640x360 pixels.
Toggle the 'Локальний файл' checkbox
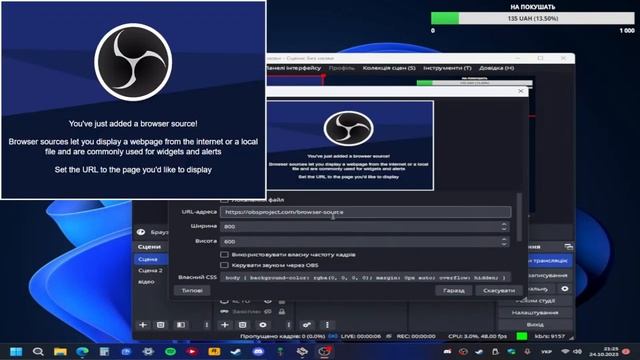tap(224, 200)
